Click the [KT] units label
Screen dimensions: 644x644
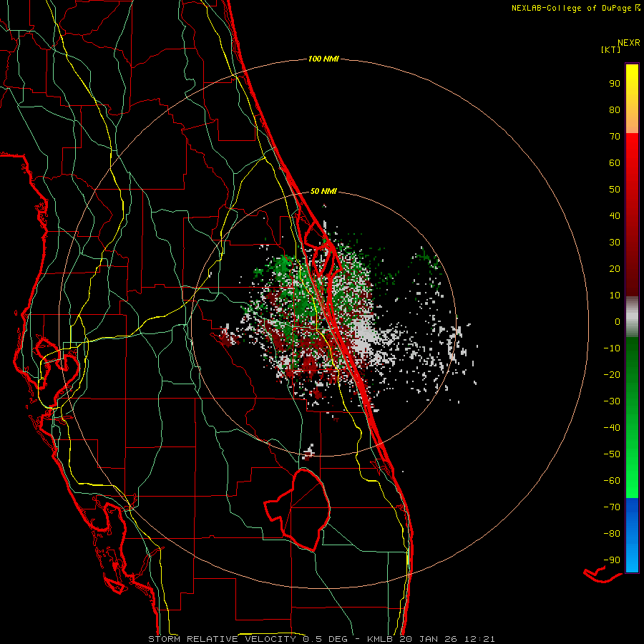(x=611, y=49)
